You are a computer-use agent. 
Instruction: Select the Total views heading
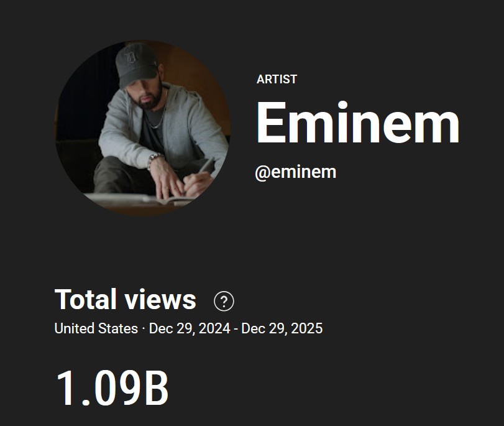click(x=126, y=300)
